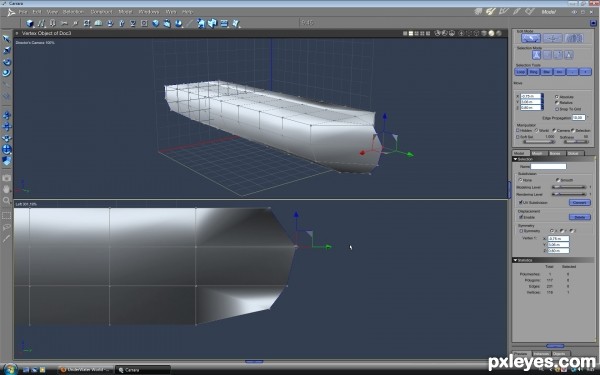This screenshot has width=600, height=375.
Task: Click the first Edit Mode button (highlighted)
Action: [x=531, y=38]
